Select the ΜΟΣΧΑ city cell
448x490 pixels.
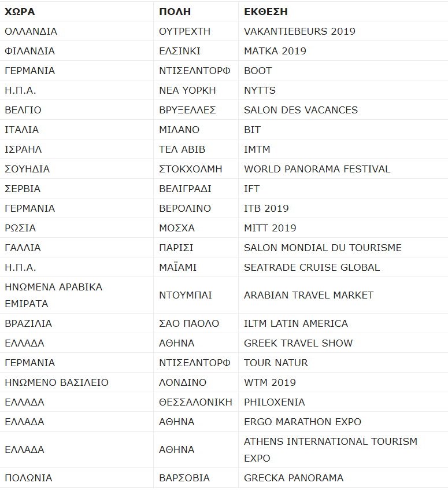click(177, 228)
